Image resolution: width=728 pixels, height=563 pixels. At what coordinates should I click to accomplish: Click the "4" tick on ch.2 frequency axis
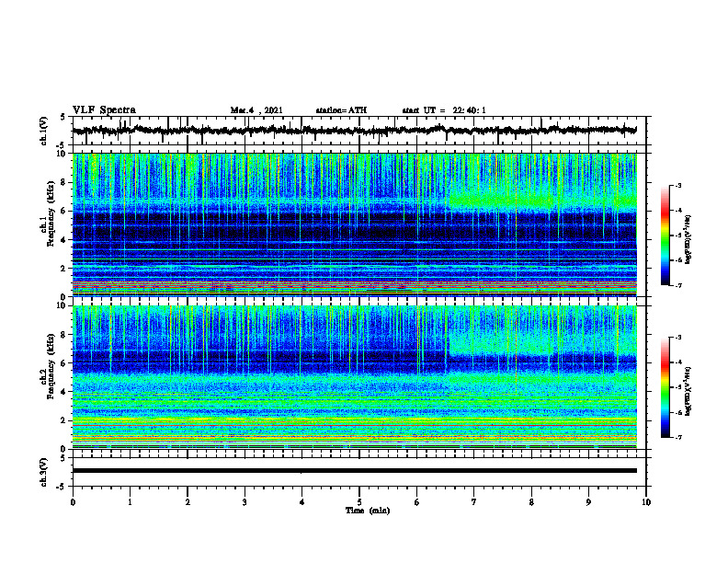coord(64,392)
